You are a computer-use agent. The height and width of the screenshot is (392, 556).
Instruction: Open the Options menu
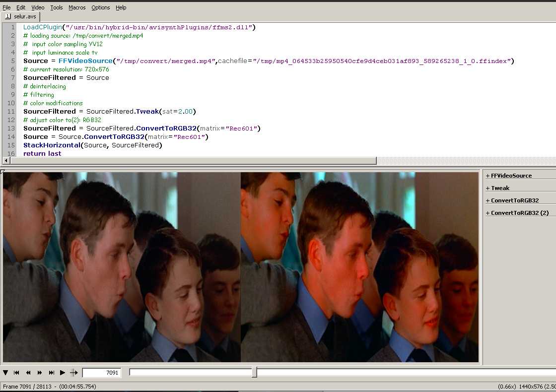coord(101,7)
